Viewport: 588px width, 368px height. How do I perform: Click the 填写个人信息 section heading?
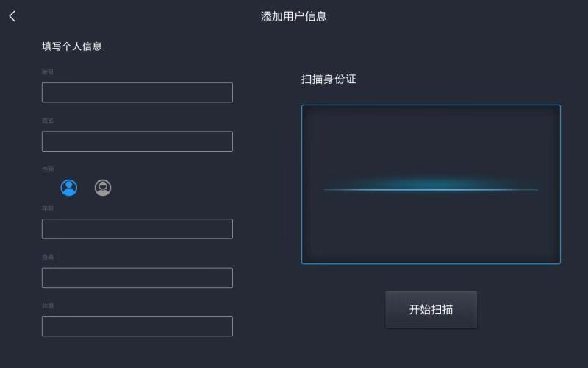tap(72, 46)
